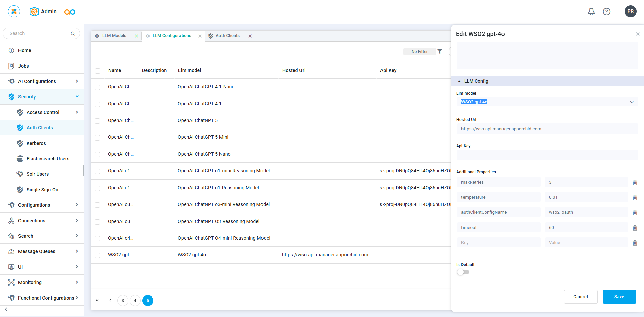Delete the maxRetries property with trash icon
The image size is (644, 317).
point(635,182)
